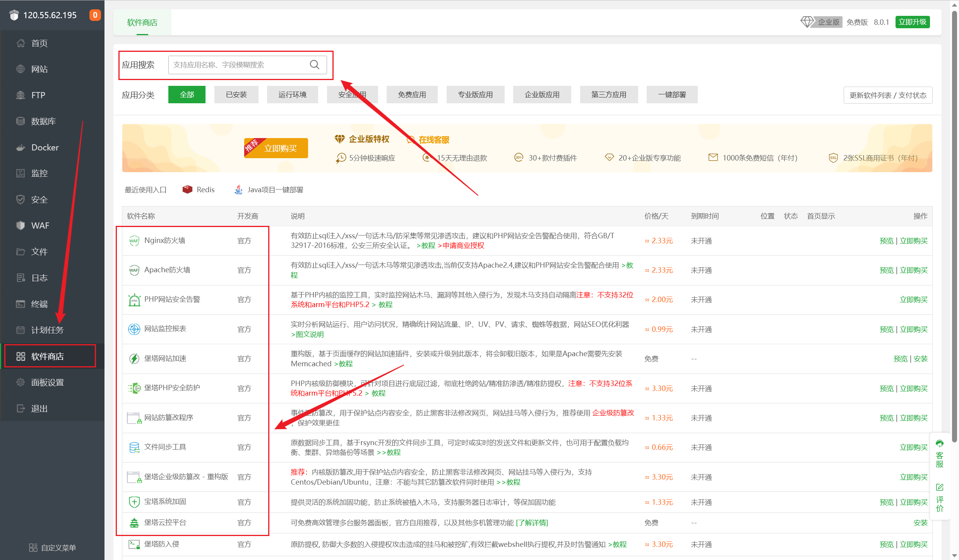Click the Java项目一键部署 icon
959x560 pixels.
[239, 190]
